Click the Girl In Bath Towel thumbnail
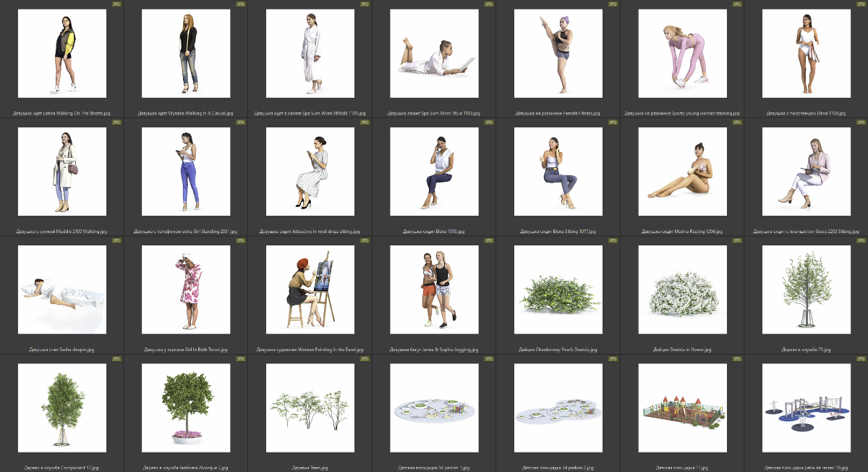Screen dimensions: 868x472 [186, 290]
